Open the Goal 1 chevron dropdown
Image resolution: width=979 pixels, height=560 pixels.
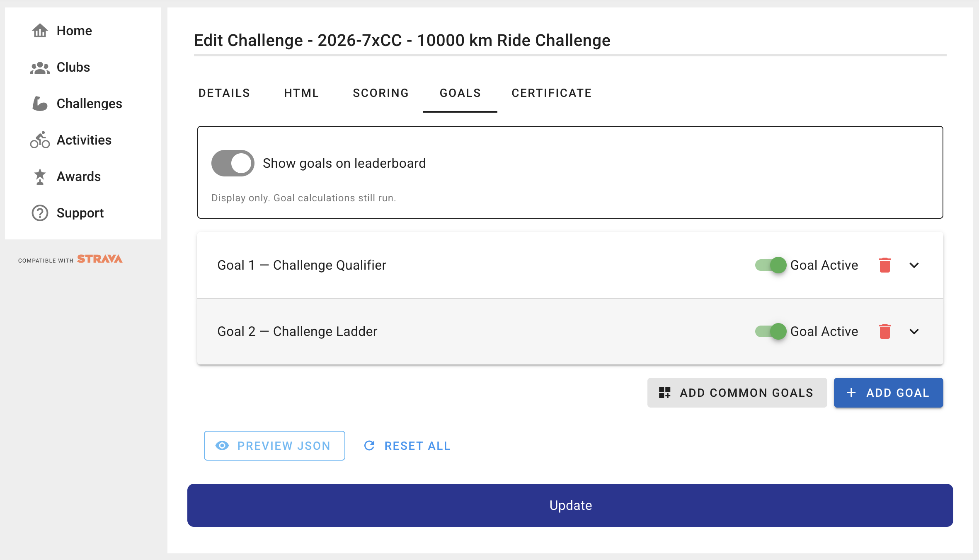tap(915, 265)
